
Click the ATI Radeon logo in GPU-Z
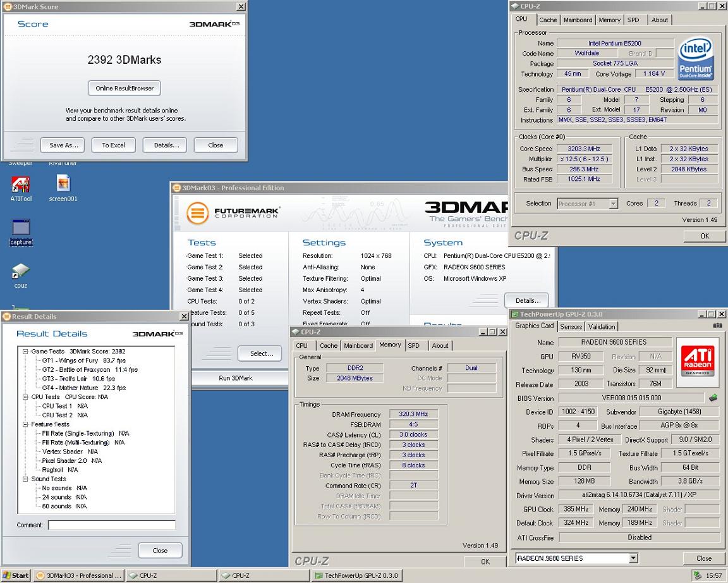tap(698, 362)
